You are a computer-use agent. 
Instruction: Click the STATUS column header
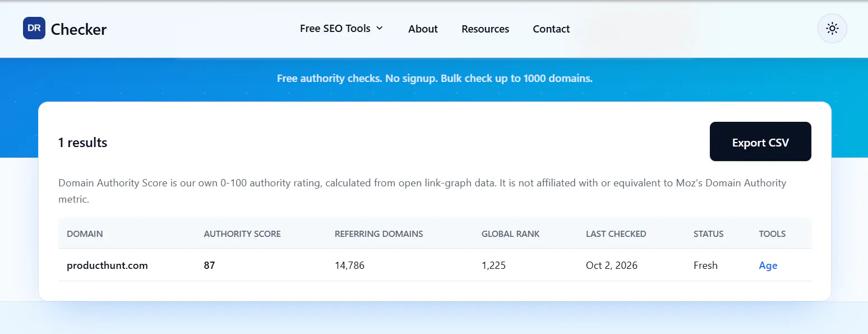709,234
